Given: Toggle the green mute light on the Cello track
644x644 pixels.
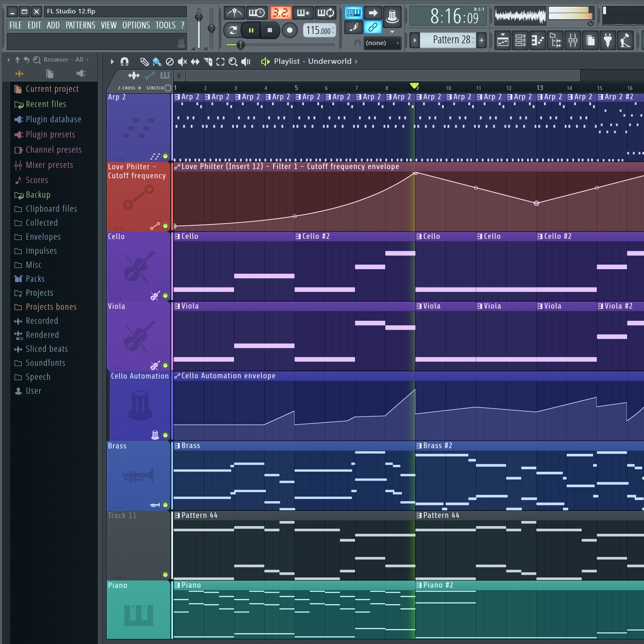Looking at the screenshot, I should [x=165, y=295].
